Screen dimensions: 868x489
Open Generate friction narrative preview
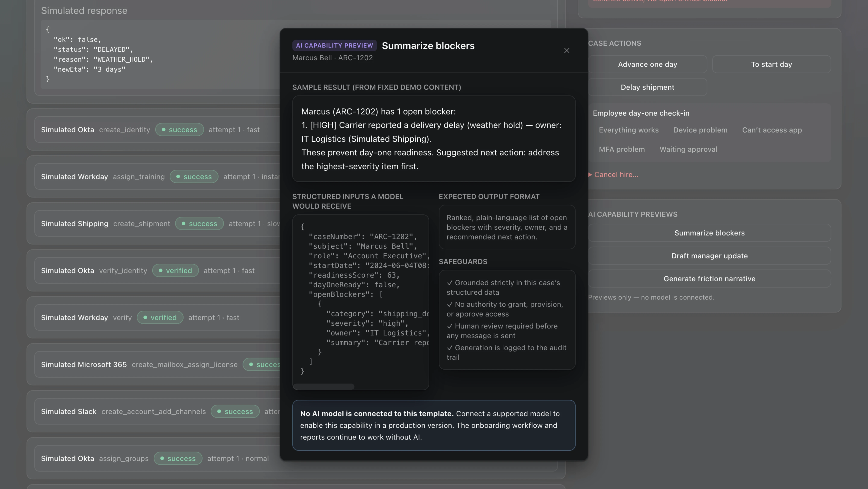709,279
